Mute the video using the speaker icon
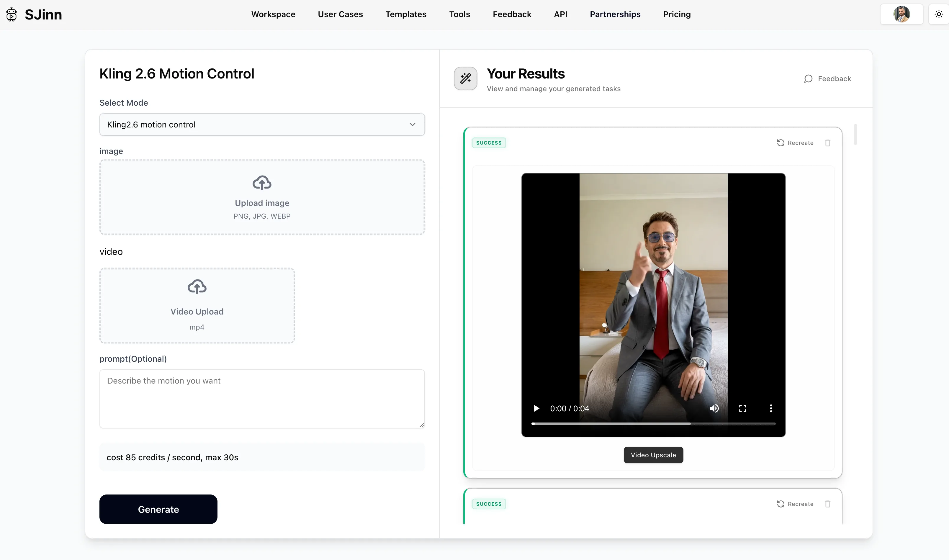This screenshot has width=949, height=560. tap(714, 408)
